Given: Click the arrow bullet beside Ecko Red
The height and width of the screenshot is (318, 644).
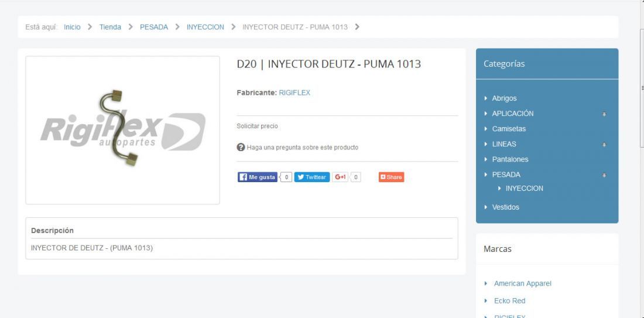Looking at the screenshot, I should tap(486, 301).
